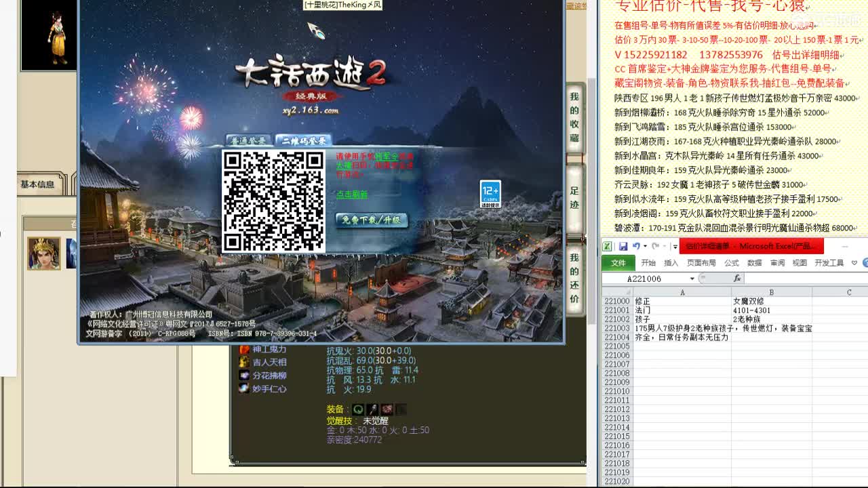The image size is (868, 488).
Task: Click the character model preview image
Action: click(x=48, y=35)
